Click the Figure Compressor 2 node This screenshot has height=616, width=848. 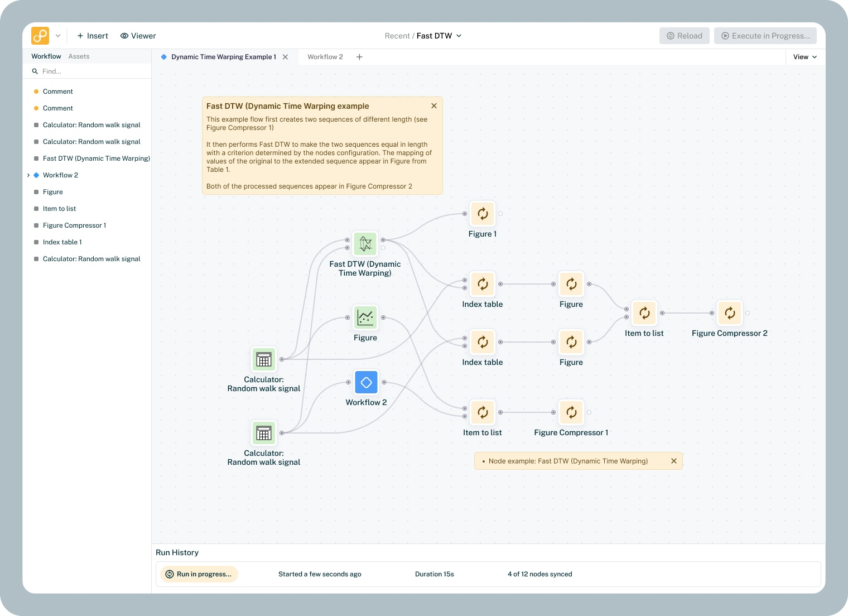pos(730,313)
